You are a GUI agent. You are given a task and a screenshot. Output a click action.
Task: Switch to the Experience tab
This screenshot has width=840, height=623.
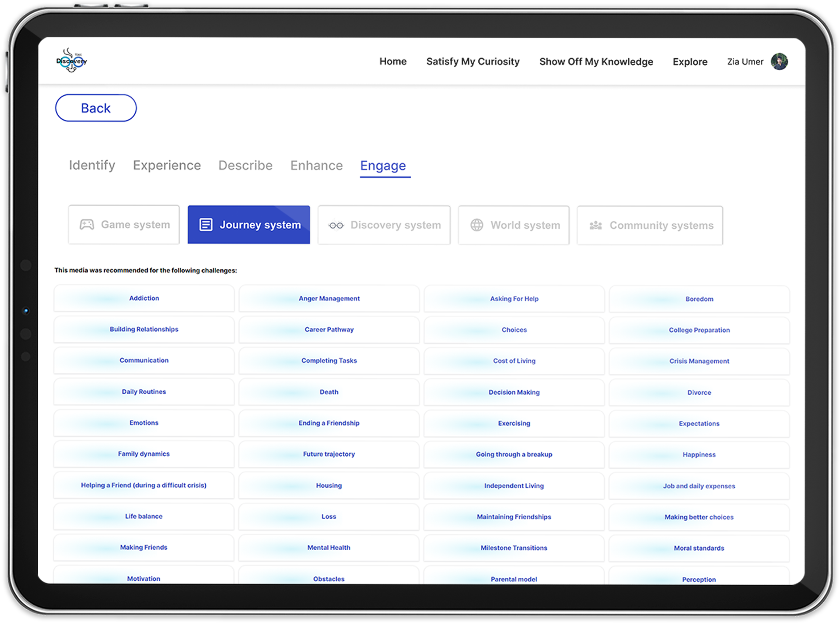pos(167,165)
